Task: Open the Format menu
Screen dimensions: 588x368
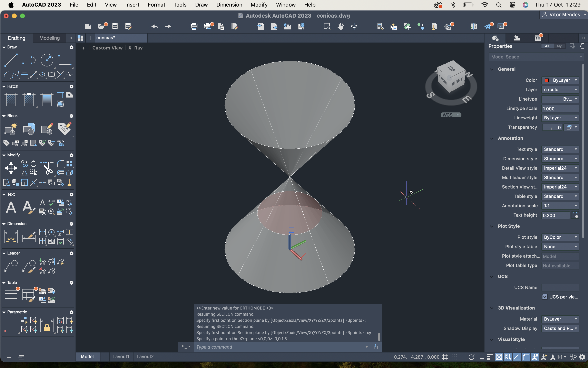Action: tap(156, 5)
